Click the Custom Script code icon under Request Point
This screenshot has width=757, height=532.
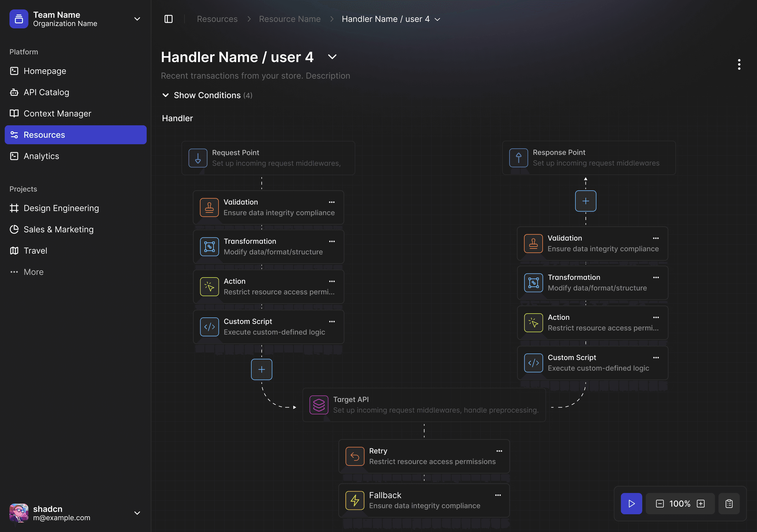(x=209, y=327)
